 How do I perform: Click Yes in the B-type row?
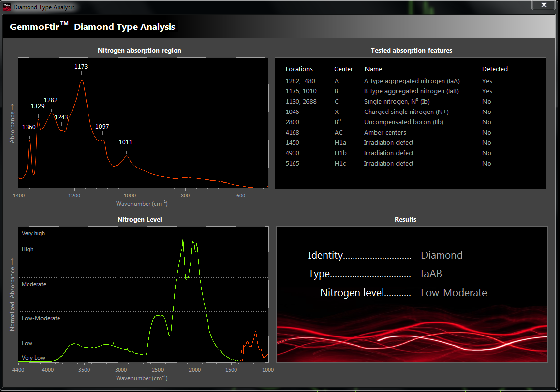487,91
